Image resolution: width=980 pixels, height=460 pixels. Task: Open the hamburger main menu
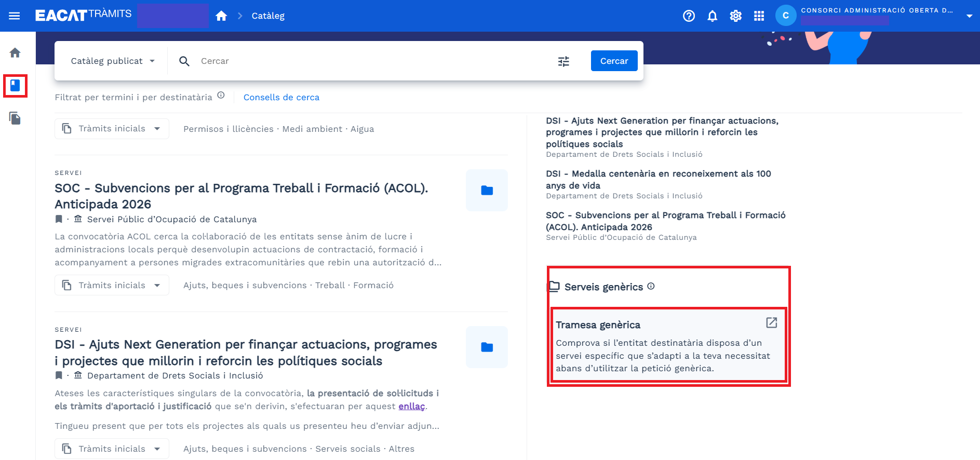15,16
